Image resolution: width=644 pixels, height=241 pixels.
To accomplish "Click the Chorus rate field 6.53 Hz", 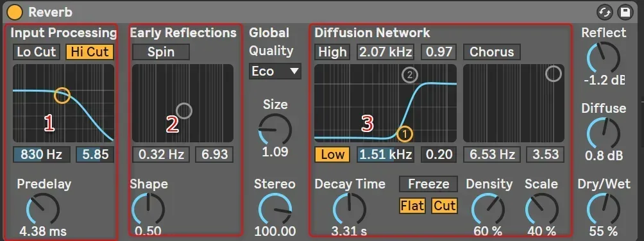I will point(491,154).
